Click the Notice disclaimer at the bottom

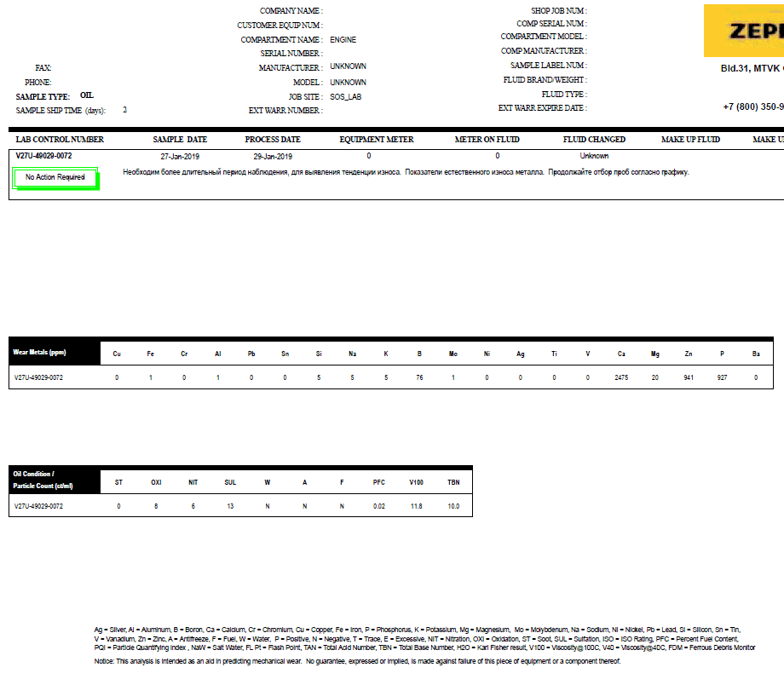click(x=356, y=661)
